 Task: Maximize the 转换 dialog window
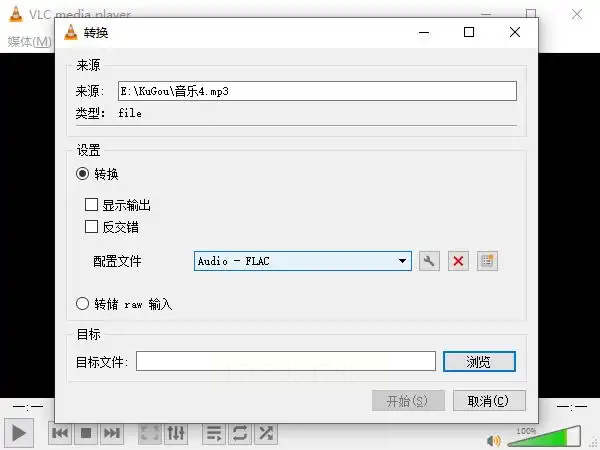(469, 32)
